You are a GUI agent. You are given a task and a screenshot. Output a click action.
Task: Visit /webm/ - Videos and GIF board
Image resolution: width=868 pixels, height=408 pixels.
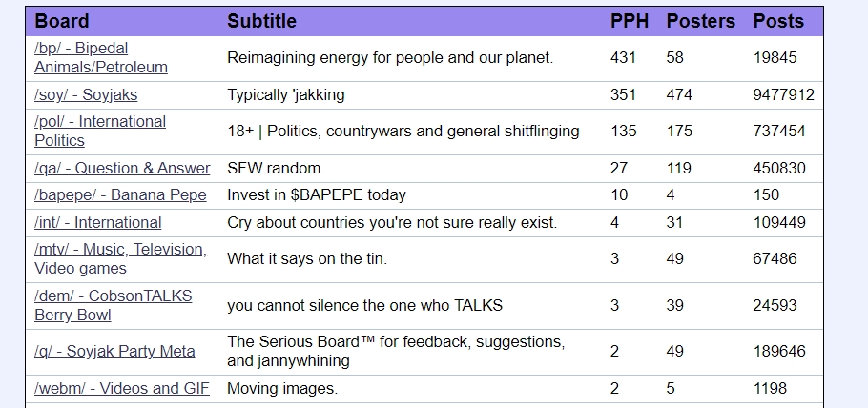click(x=122, y=388)
